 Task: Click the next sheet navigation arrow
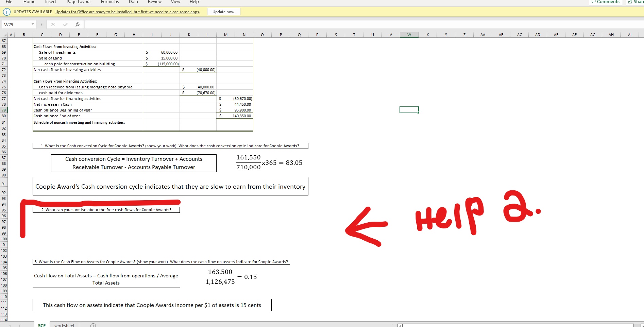point(20,325)
